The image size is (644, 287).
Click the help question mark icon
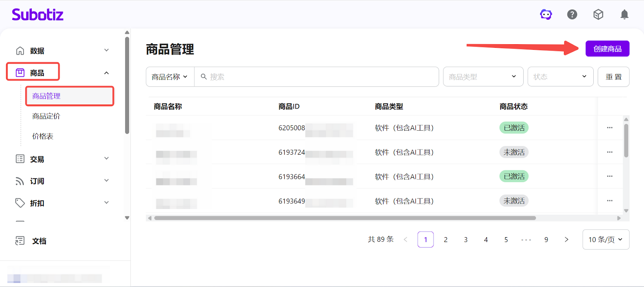(x=572, y=15)
